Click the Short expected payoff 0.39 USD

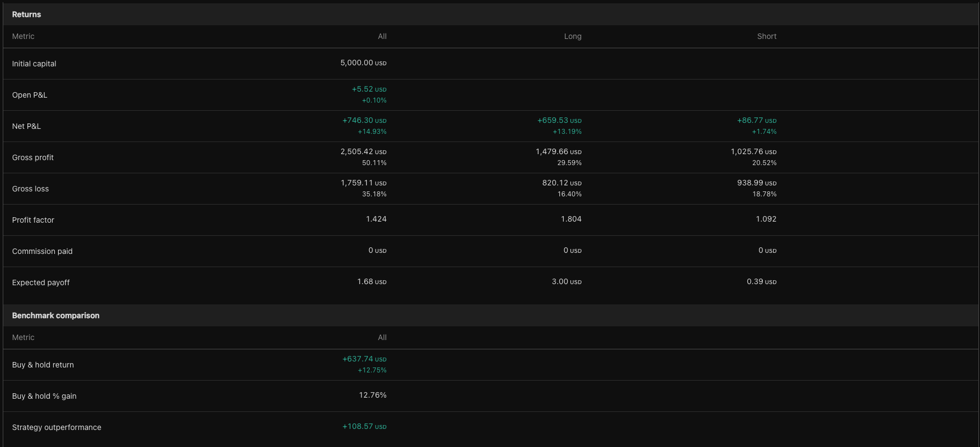coord(761,281)
